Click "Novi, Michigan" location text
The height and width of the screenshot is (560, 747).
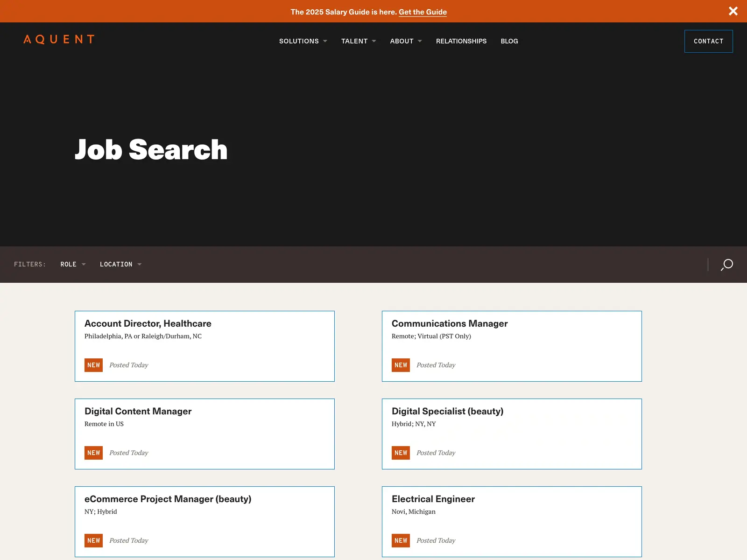pos(414,511)
